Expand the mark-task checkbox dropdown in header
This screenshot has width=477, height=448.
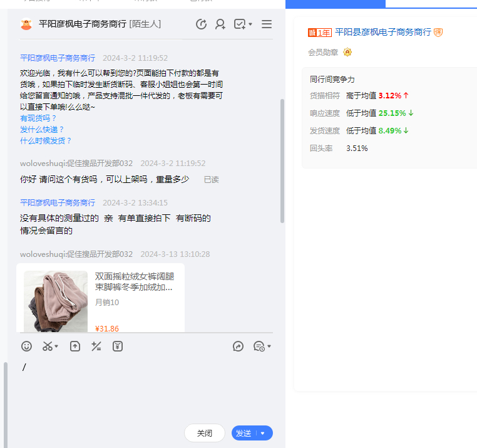(250, 24)
